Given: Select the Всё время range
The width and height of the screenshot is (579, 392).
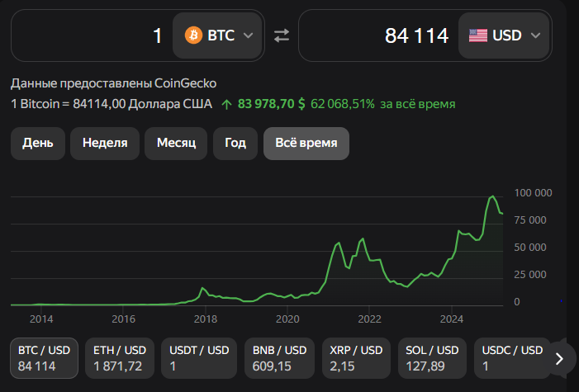Looking at the screenshot, I should pos(306,143).
